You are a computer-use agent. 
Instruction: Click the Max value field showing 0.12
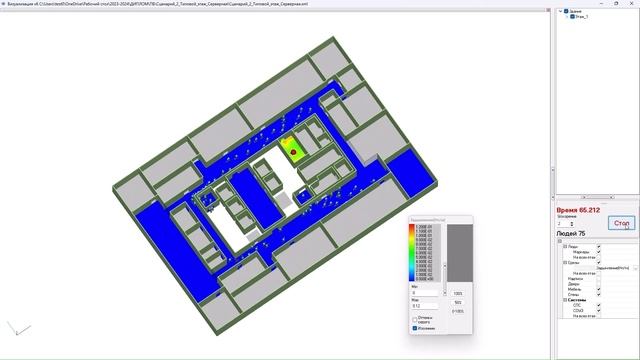(425, 306)
